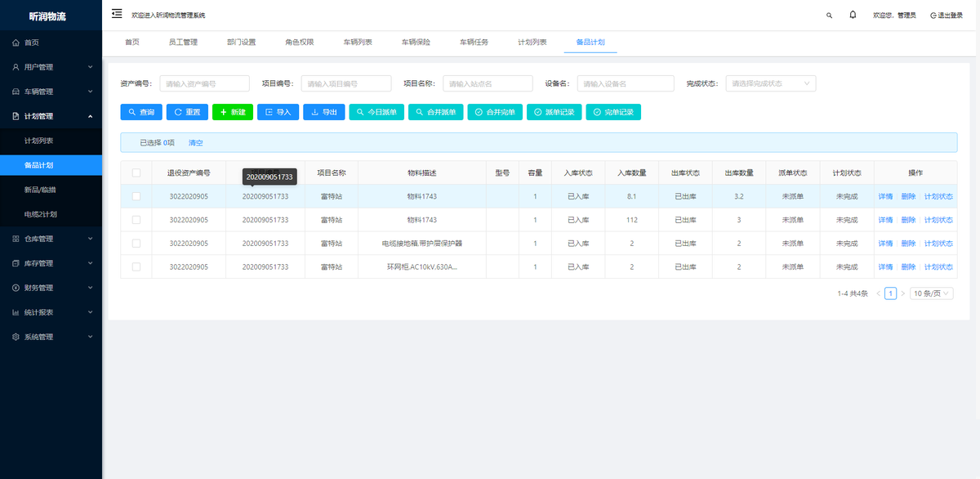Click the grid icon beside 仓库管理
This screenshot has width=980, height=479.
[16, 239]
